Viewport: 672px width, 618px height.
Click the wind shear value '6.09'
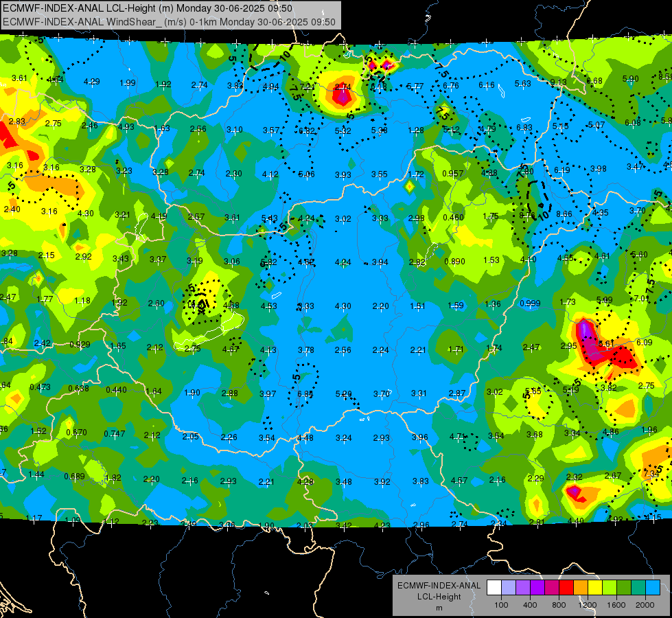(645, 342)
